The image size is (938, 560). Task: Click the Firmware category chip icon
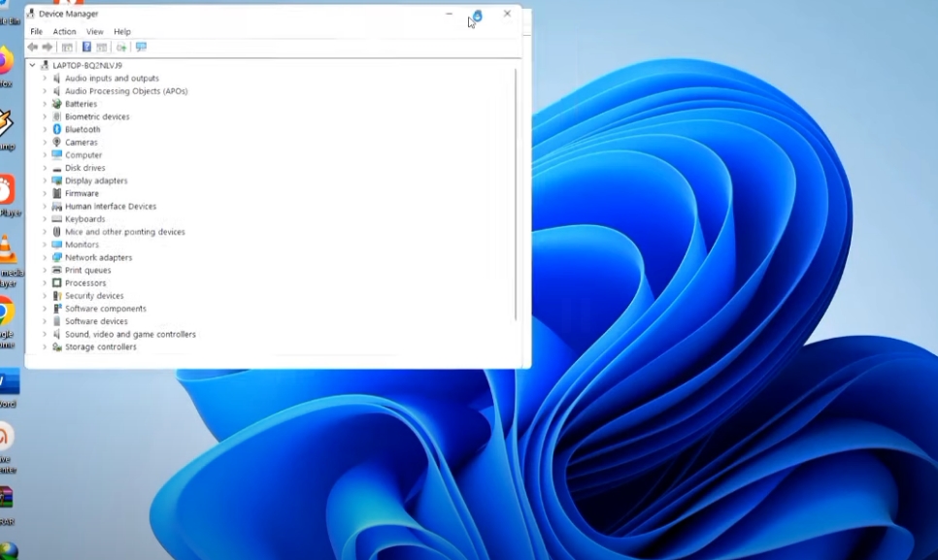[x=57, y=194]
